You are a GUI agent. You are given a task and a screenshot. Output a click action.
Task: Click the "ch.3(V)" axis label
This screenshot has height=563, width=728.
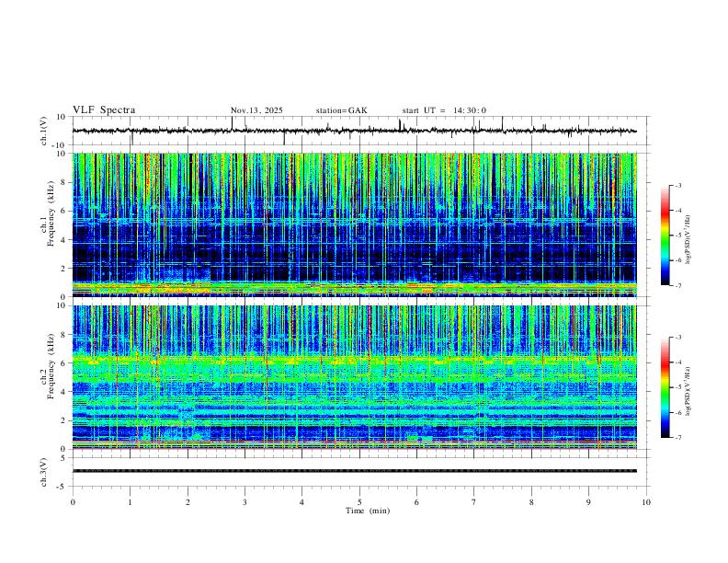click(44, 472)
